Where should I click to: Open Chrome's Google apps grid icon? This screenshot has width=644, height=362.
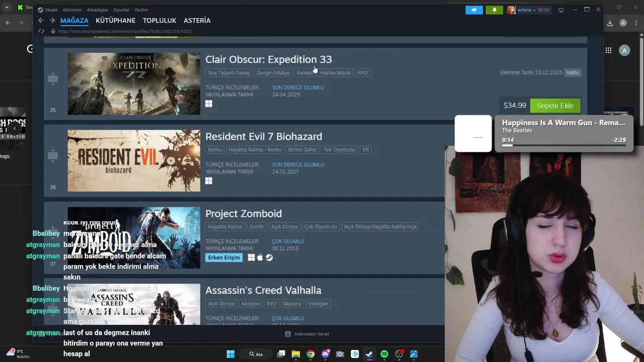click(x=608, y=50)
